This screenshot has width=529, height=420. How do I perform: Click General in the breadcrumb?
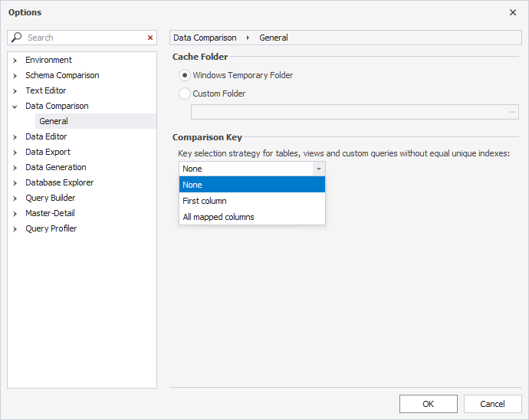pyautogui.click(x=273, y=38)
